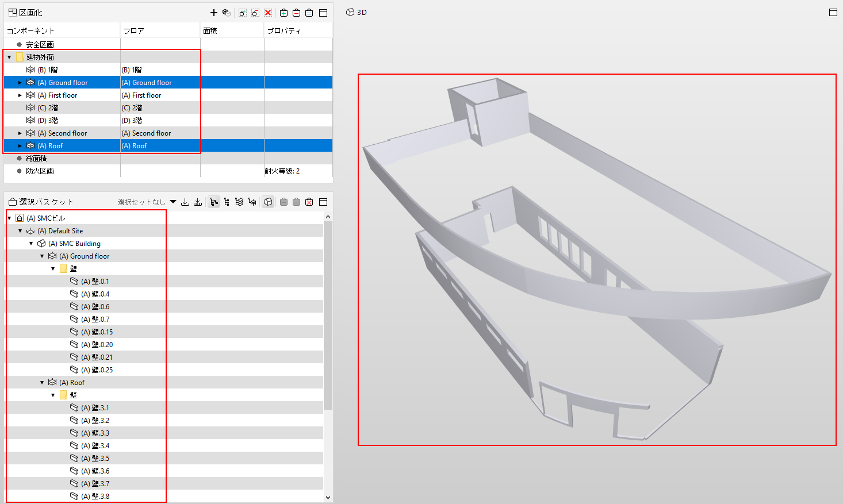Image resolution: width=843 pixels, height=504 pixels.
Task: Open the 選択セットなし dropdown
Action: (x=173, y=202)
